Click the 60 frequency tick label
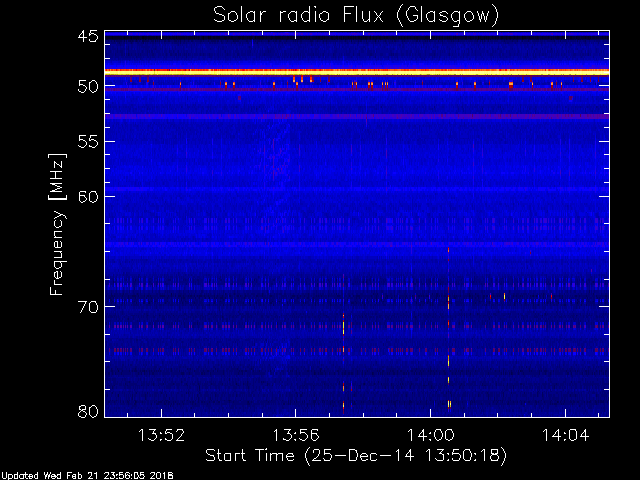Viewport: 640px width, 480px height. tap(88, 197)
